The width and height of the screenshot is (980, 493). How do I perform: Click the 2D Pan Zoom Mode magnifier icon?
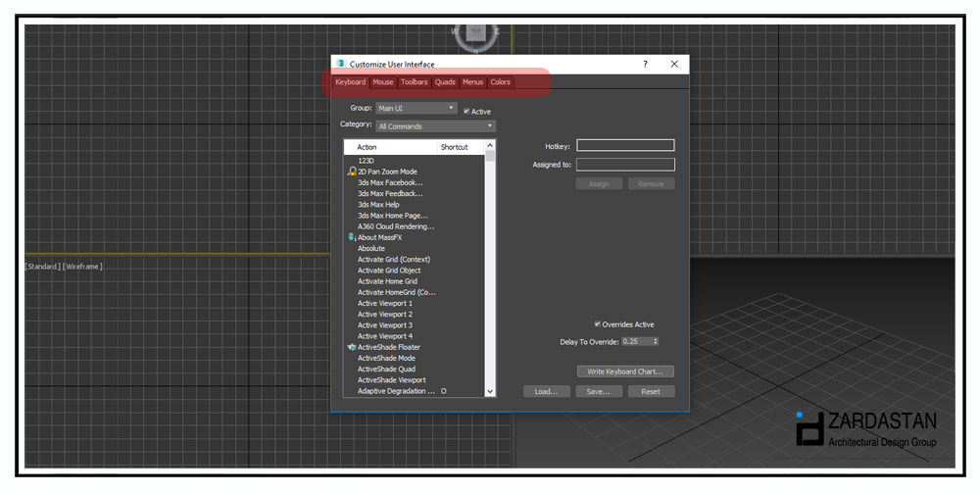(352, 172)
